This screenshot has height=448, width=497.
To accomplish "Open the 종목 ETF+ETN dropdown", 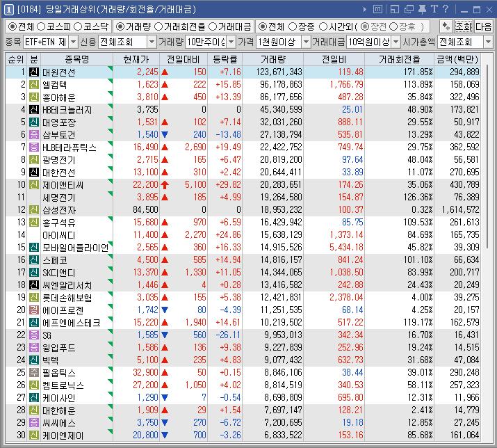I will [x=73, y=42].
